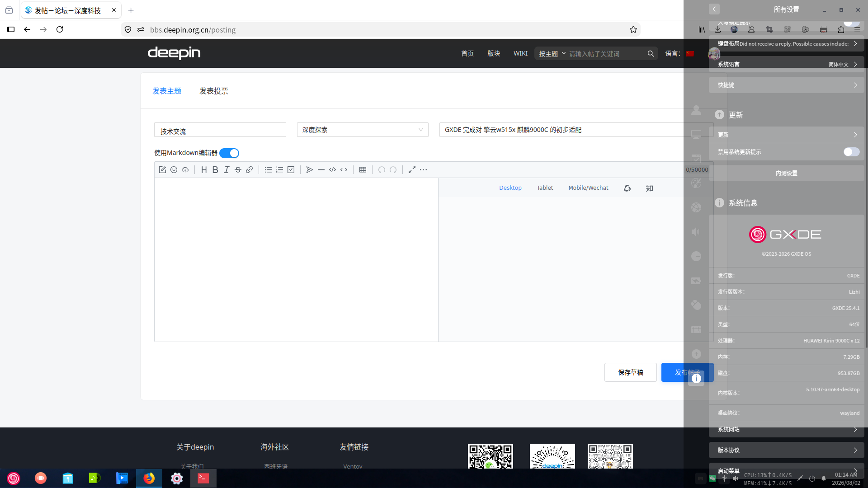Open the WIKI link in forum header
Screen dimensions: 868x488
pyautogui.click(x=520, y=53)
